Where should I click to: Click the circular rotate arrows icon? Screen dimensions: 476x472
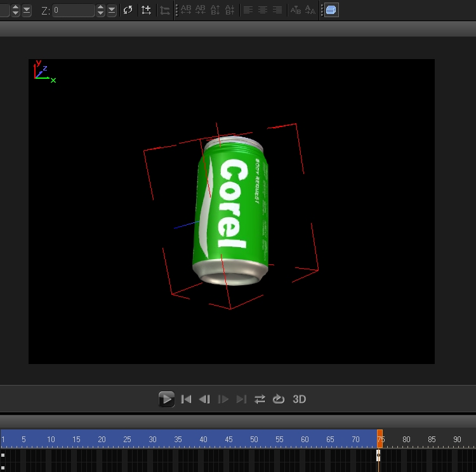tap(128, 10)
